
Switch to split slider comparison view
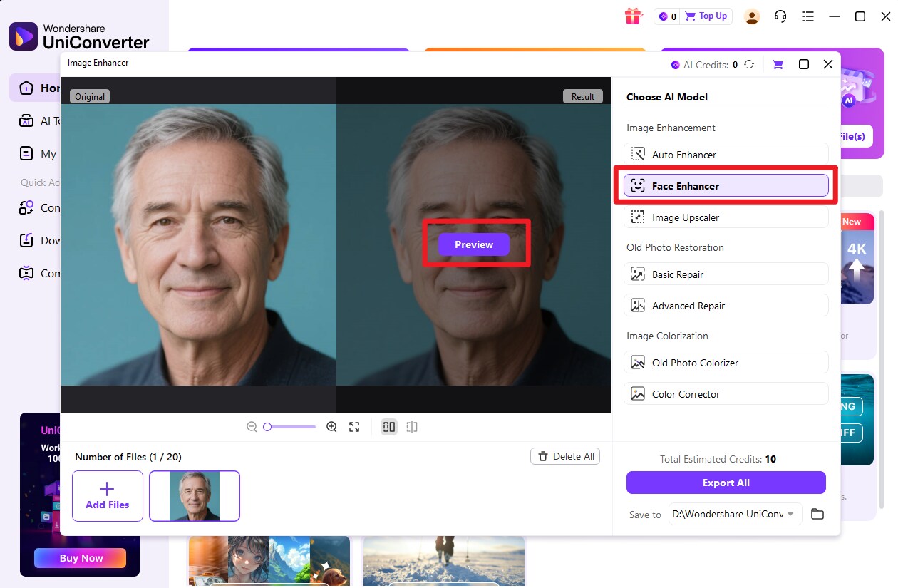click(x=412, y=427)
